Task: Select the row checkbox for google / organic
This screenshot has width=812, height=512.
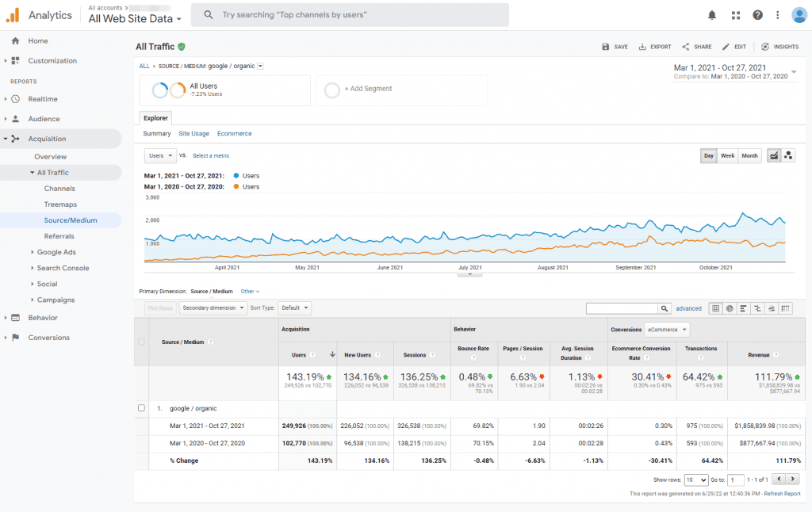Action: point(141,407)
